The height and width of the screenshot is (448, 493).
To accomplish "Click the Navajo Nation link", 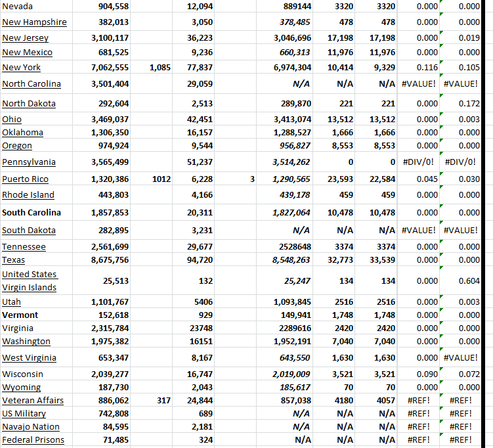I will click(x=31, y=426).
